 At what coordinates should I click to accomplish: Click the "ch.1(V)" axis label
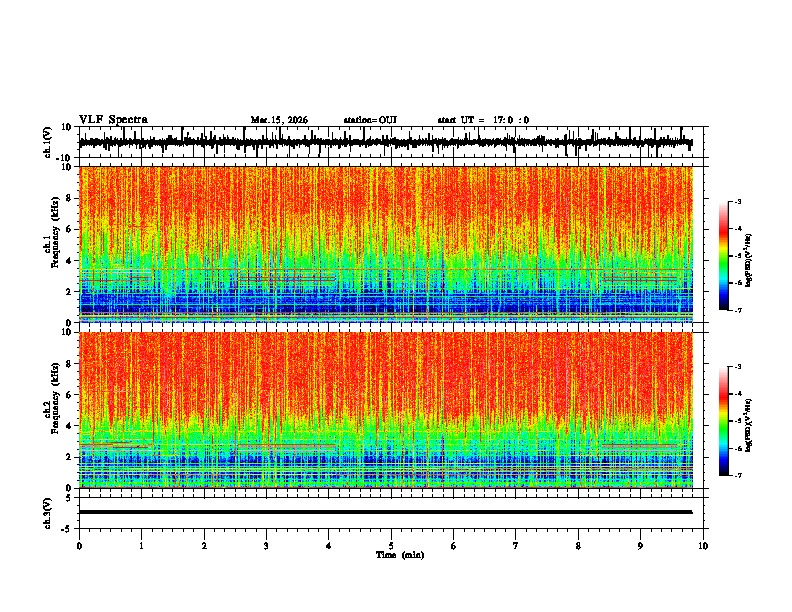click(47, 142)
